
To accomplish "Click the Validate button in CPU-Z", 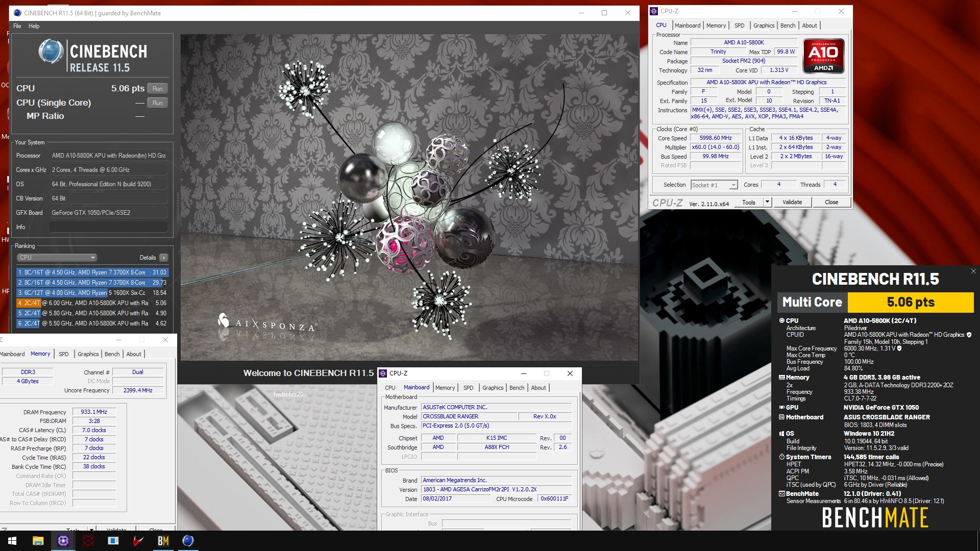I will 792,202.
